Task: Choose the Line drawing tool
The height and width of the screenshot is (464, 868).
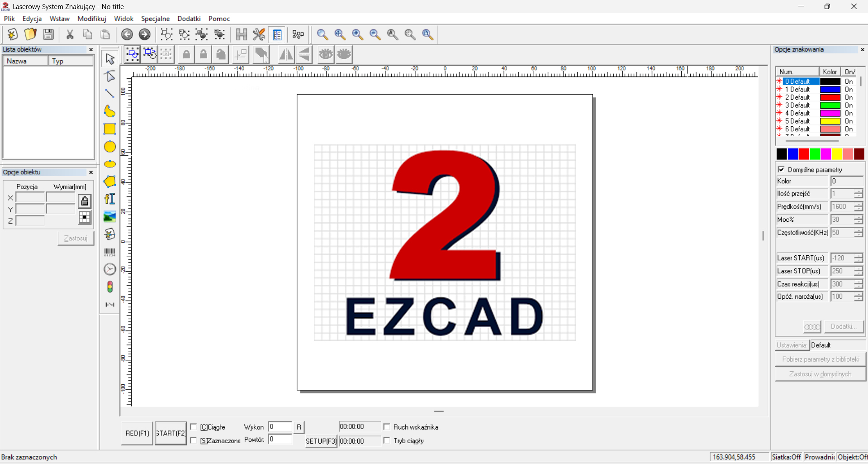Action: pos(110,94)
